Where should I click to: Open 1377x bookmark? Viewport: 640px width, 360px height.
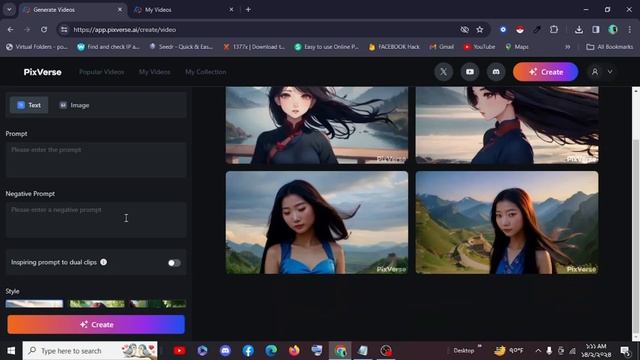(253, 47)
